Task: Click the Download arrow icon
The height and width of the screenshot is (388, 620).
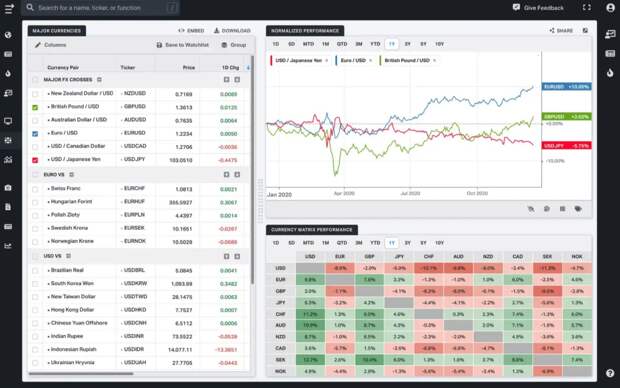Action: 216,30
